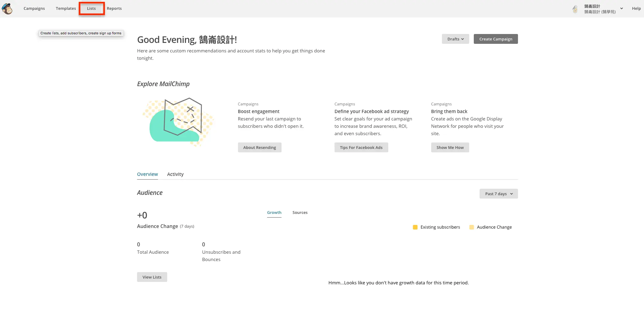Click the +0 audience change figure
Screen dimensions: 644x315
click(x=142, y=215)
